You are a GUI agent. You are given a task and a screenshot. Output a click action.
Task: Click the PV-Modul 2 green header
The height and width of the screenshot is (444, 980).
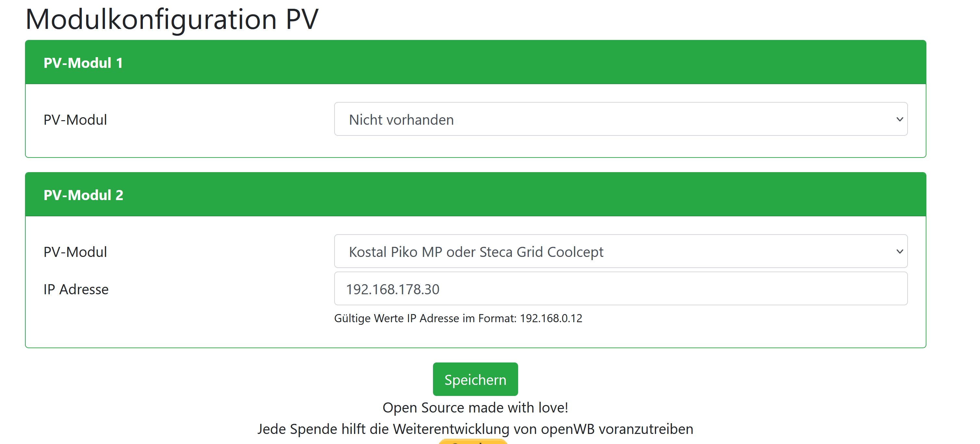tap(476, 195)
